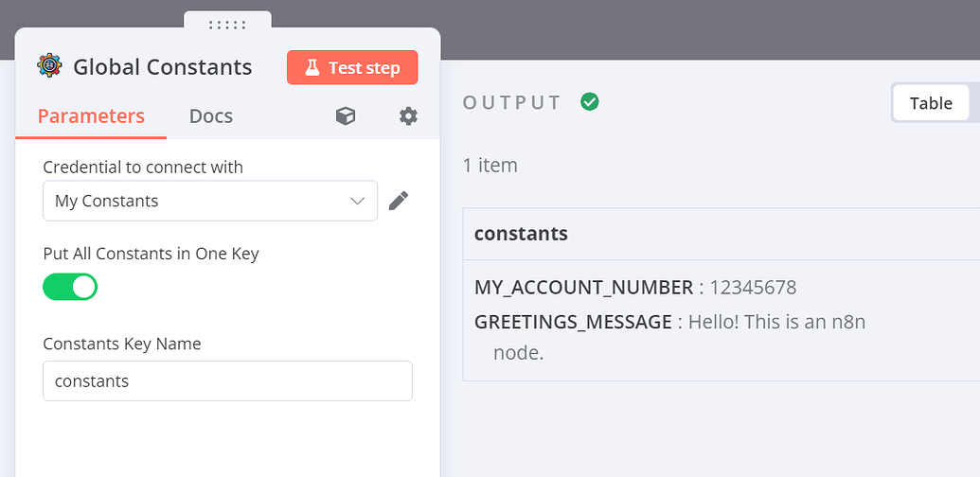The height and width of the screenshot is (477, 980).
Task: Toggle off Put All Constants in One Key
Action: point(70,287)
